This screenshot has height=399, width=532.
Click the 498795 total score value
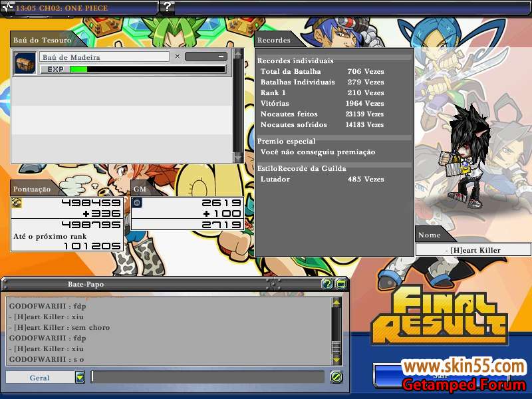(x=91, y=225)
